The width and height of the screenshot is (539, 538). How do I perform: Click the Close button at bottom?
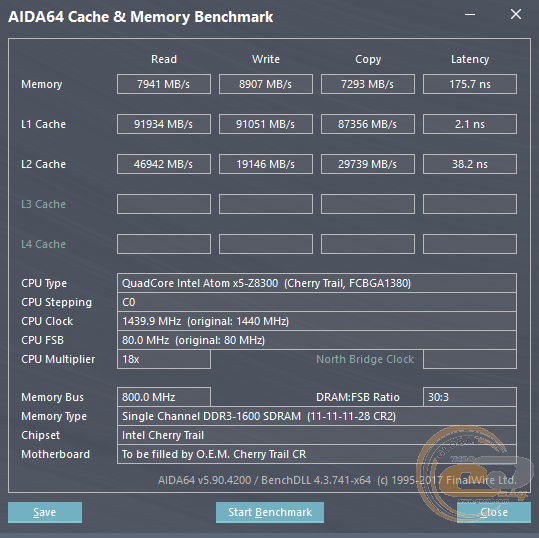494,512
